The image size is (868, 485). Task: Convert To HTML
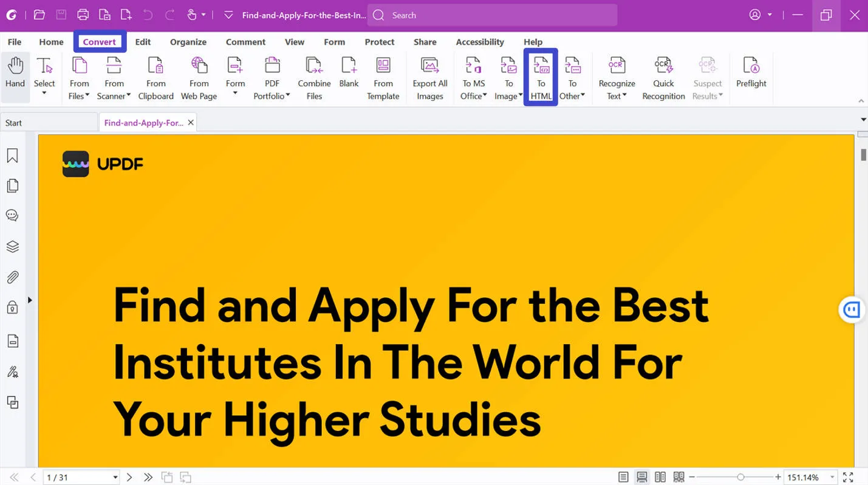click(541, 77)
